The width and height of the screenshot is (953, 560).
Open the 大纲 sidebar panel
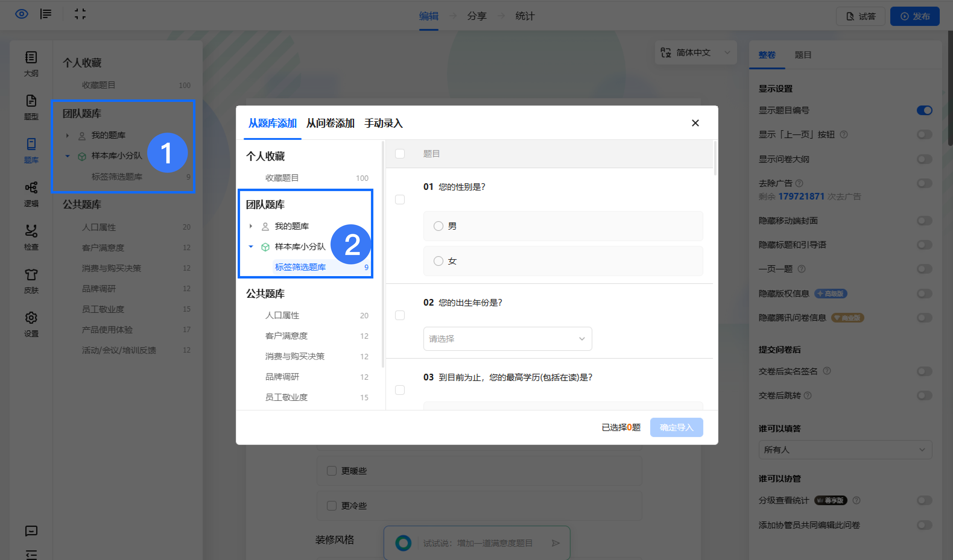pos(31,64)
